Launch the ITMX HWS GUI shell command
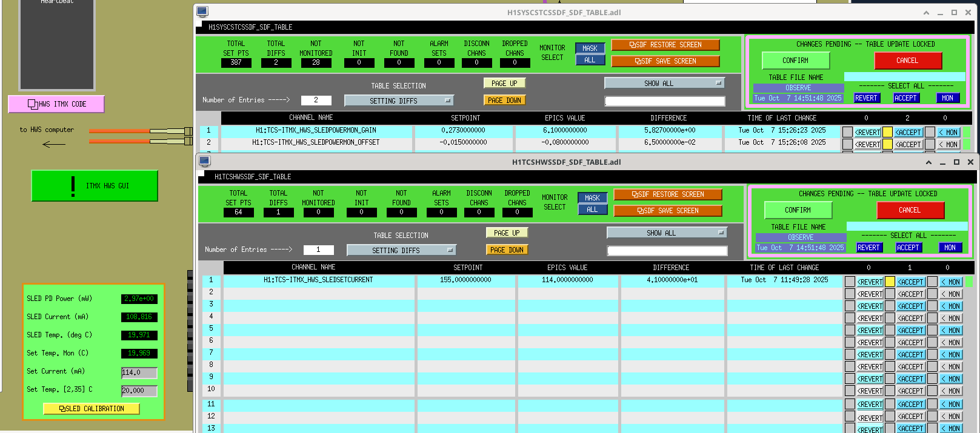Image resolution: width=980 pixels, height=433 pixels. [95, 186]
